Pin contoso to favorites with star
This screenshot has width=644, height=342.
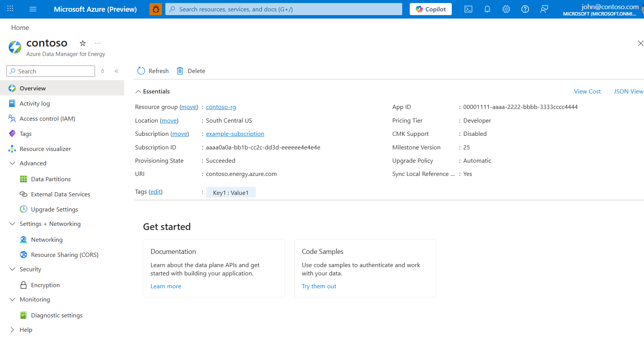point(83,43)
